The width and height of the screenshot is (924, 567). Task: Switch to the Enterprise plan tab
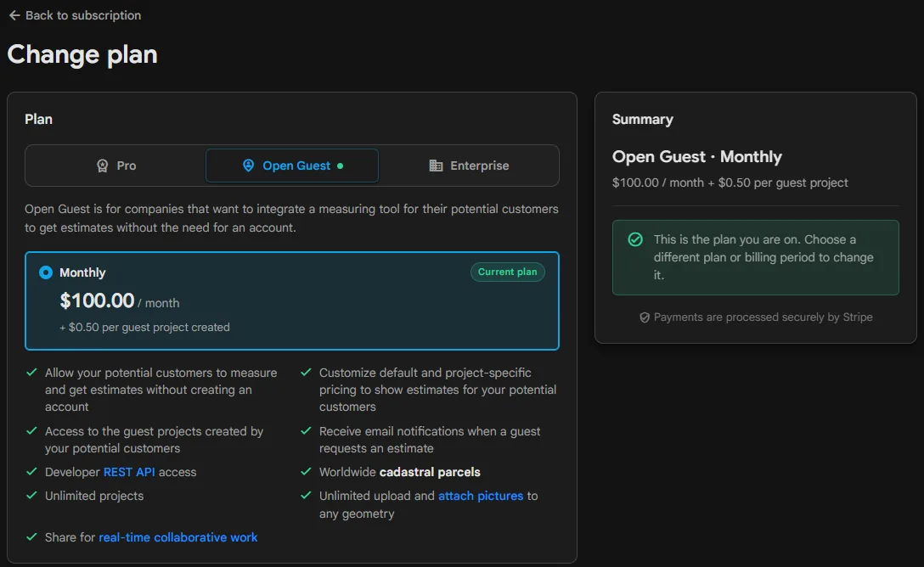[469, 166]
